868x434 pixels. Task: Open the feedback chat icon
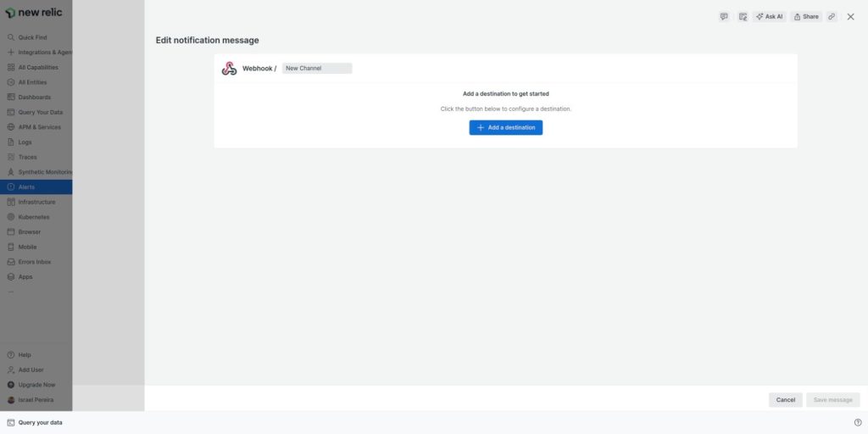tap(724, 17)
